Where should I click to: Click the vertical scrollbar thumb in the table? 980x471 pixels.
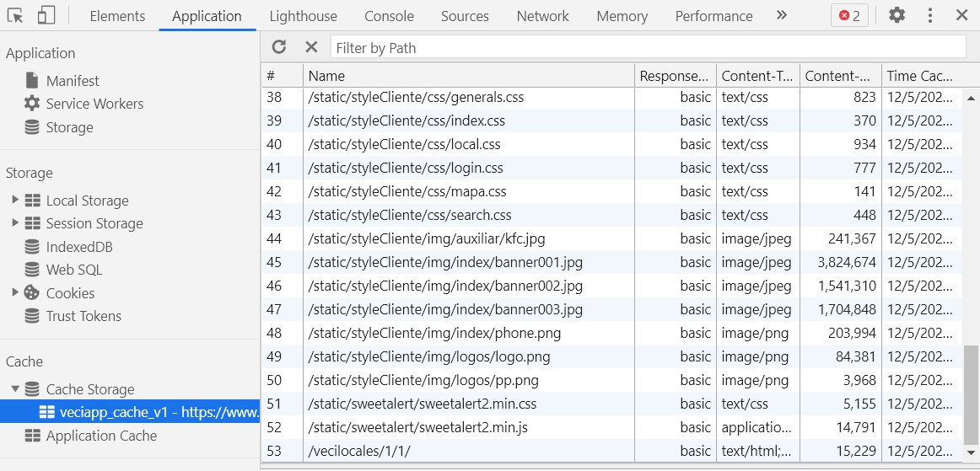[x=972, y=392]
